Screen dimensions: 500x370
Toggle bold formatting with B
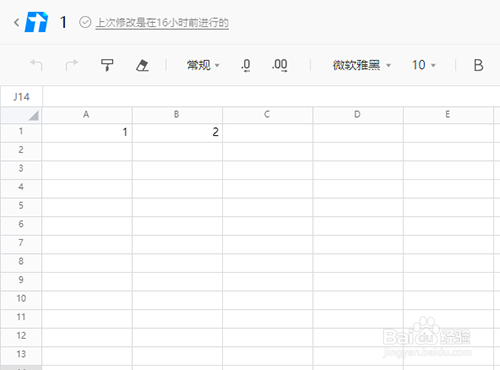point(478,65)
